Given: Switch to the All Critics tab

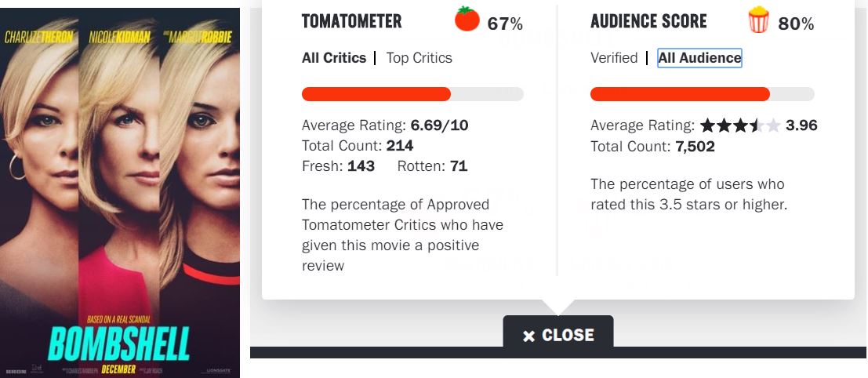Looking at the screenshot, I should [x=335, y=58].
